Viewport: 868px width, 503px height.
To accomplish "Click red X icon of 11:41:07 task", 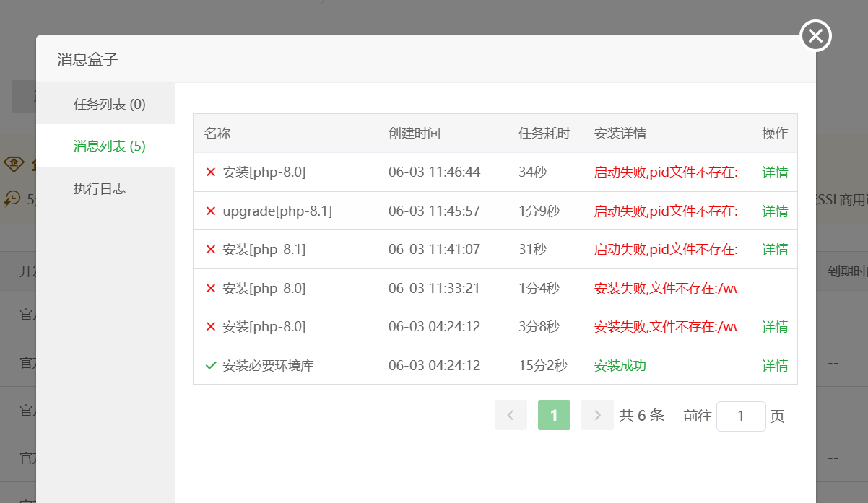I will pos(211,250).
